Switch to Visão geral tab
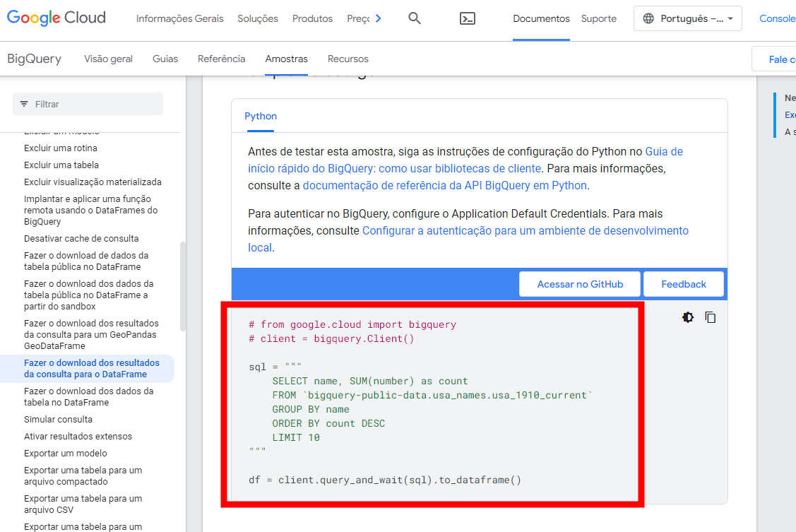The width and height of the screenshot is (796, 532). pos(108,59)
